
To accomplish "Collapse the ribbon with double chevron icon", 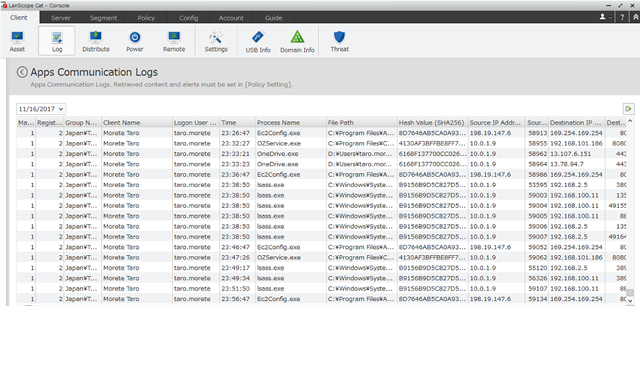I will pos(636,17).
